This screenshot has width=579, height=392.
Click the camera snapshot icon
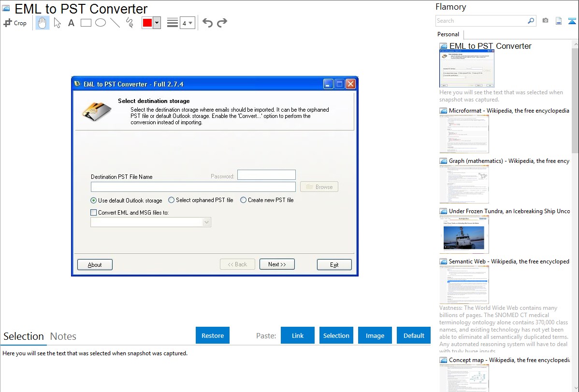click(x=545, y=21)
